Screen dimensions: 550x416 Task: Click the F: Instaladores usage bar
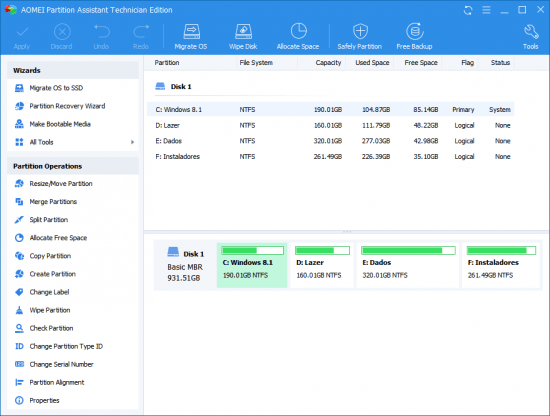pos(501,250)
